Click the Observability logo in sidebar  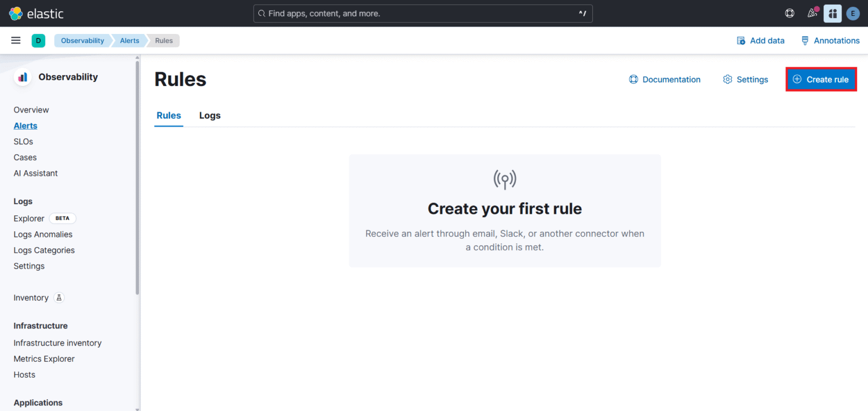click(x=22, y=76)
